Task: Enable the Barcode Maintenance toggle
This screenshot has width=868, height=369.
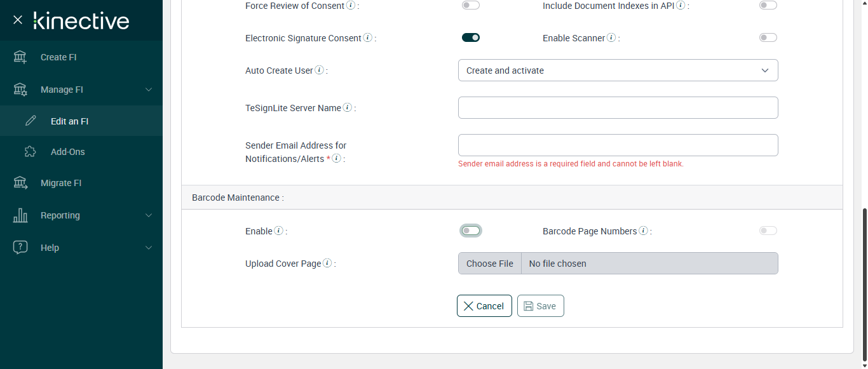Action: pyautogui.click(x=471, y=231)
